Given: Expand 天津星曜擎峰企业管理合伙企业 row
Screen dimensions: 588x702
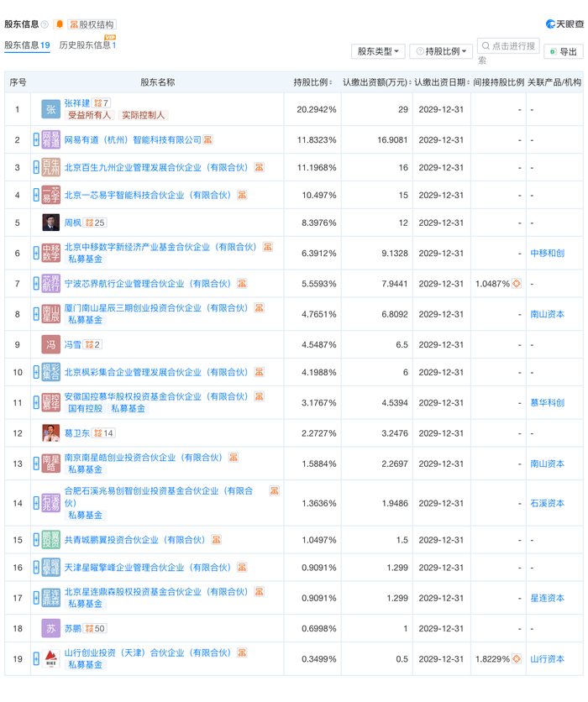Looking at the screenshot, I should pos(36,568).
